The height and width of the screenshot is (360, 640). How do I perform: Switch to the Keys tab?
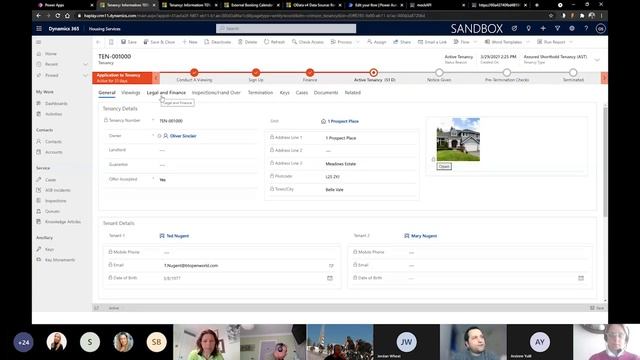284,93
